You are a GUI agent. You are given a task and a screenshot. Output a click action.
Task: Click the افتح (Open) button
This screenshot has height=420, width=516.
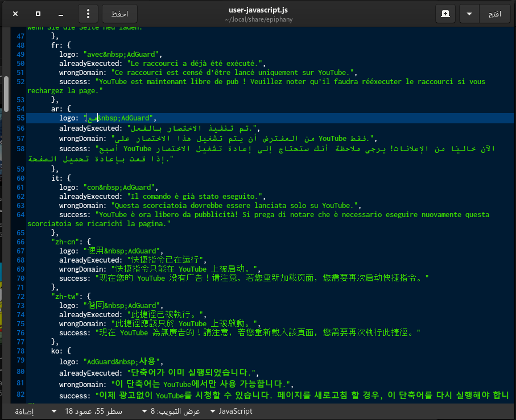pos(494,13)
